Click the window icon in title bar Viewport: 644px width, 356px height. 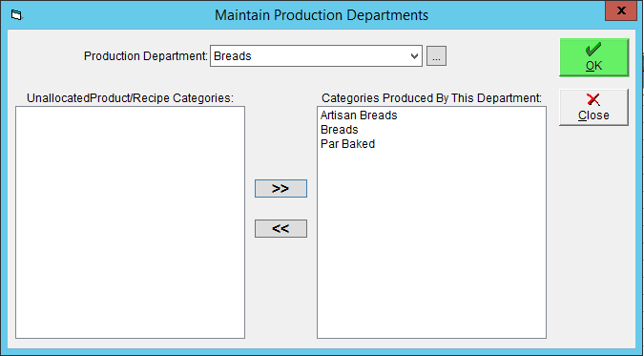[17, 15]
